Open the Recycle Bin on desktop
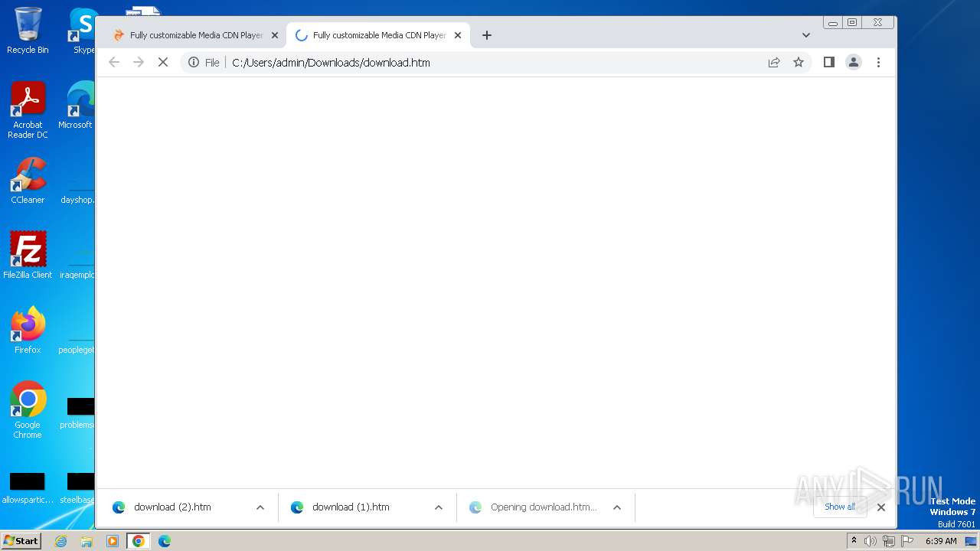This screenshot has height=551, width=980. [x=28, y=31]
